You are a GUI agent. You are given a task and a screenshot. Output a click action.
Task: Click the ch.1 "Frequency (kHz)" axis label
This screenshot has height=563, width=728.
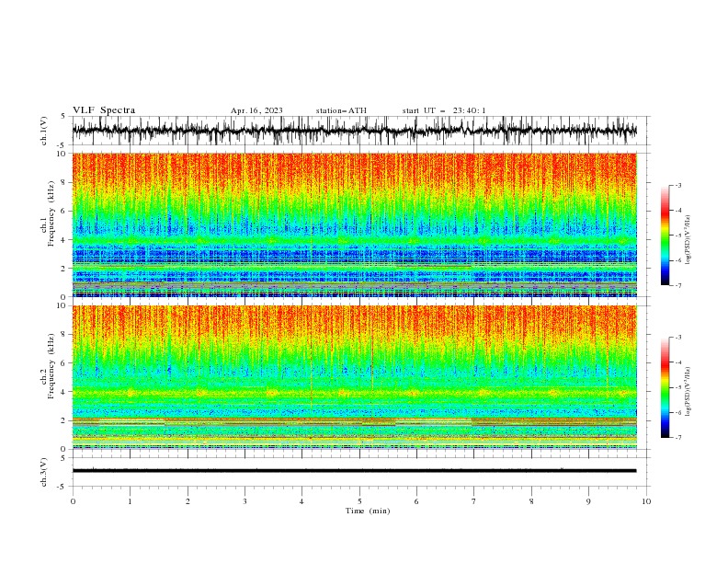(x=51, y=213)
